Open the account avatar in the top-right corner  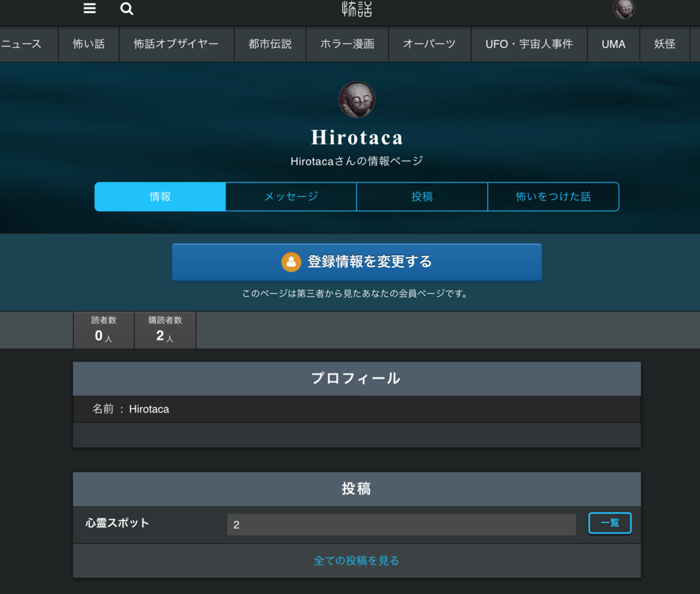[623, 9]
